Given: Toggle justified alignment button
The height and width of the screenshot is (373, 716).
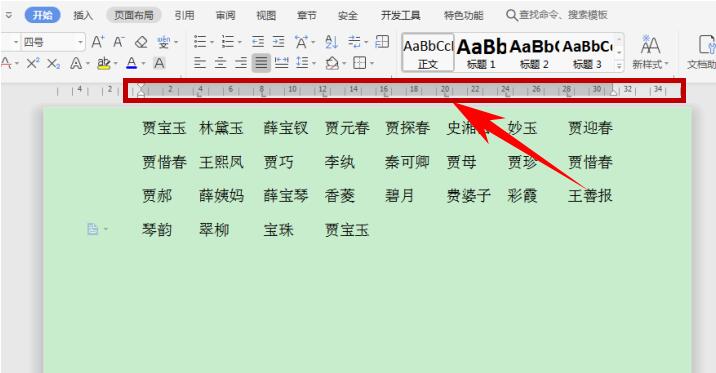Looking at the screenshot, I should point(261,63).
